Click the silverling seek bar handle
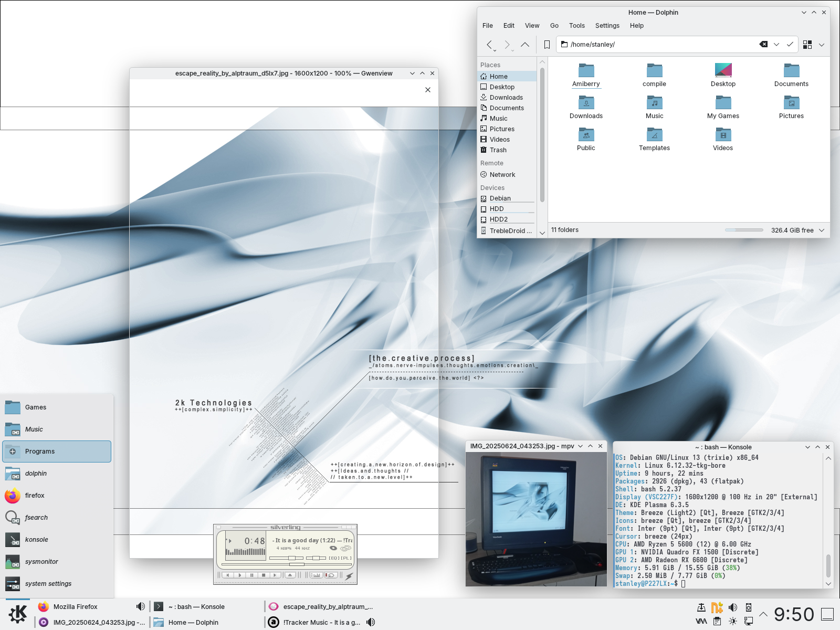 click(x=297, y=564)
